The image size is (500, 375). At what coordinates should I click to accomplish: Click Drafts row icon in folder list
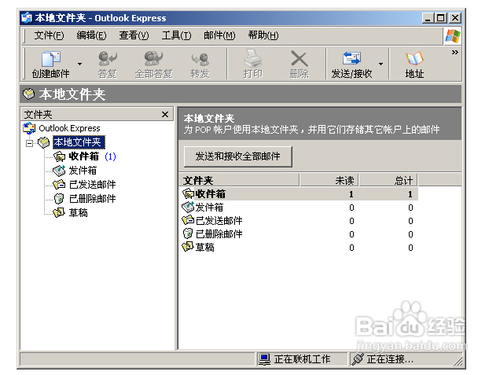click(188, 247)
